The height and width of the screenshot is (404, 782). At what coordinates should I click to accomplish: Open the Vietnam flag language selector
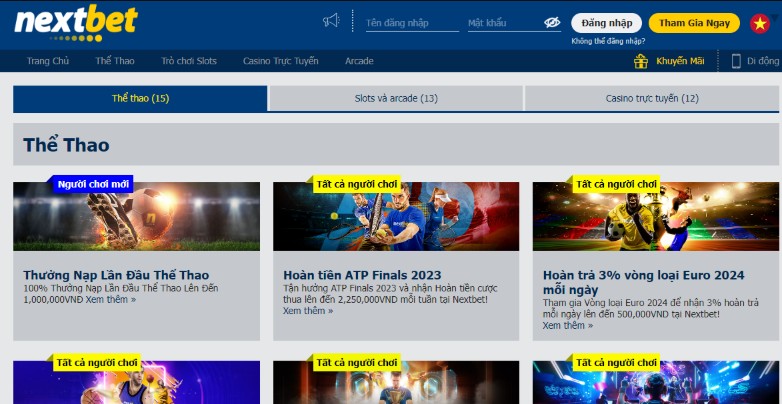[761, 23]
